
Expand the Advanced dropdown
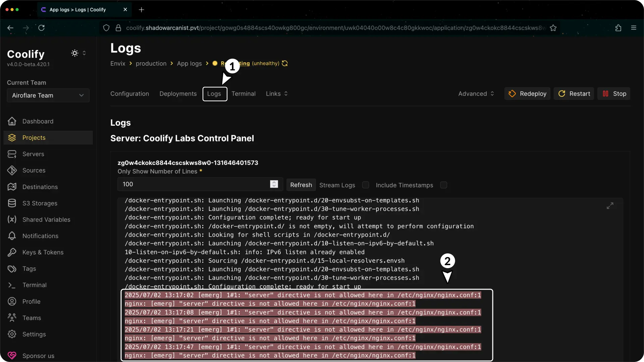click(x=476, y=94)
